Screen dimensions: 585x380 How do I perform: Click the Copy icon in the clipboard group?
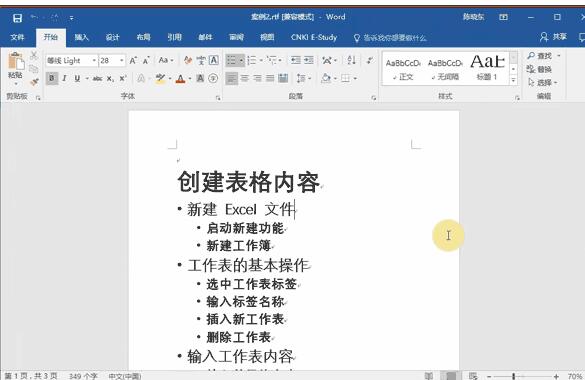34,69
